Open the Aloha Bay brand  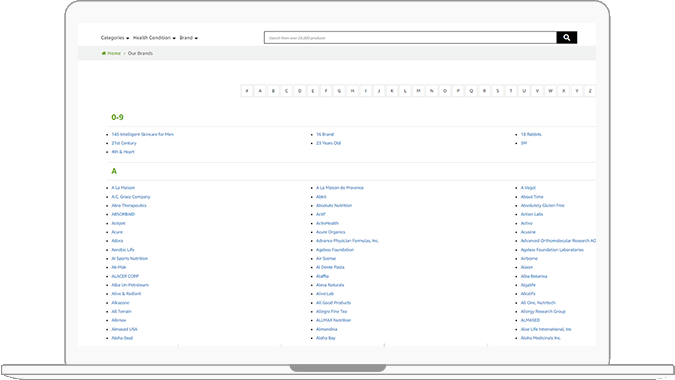326,338
